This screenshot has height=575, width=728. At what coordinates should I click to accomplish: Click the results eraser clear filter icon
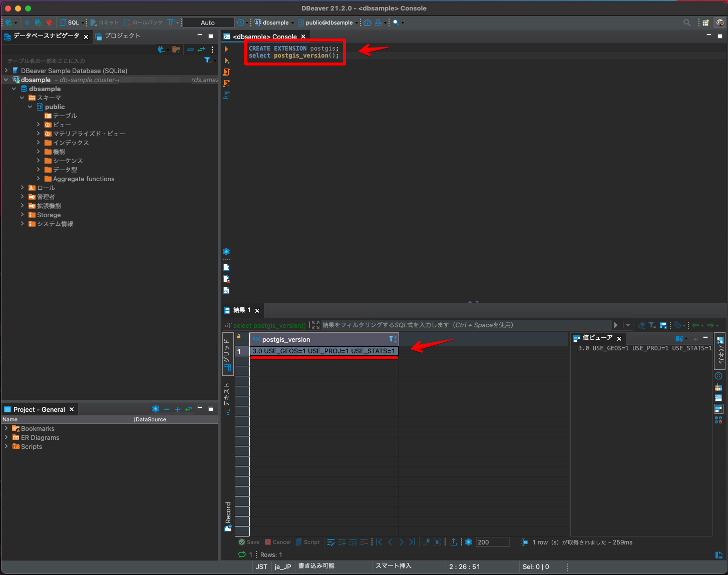pyautogui.click(x=641, y=325)
